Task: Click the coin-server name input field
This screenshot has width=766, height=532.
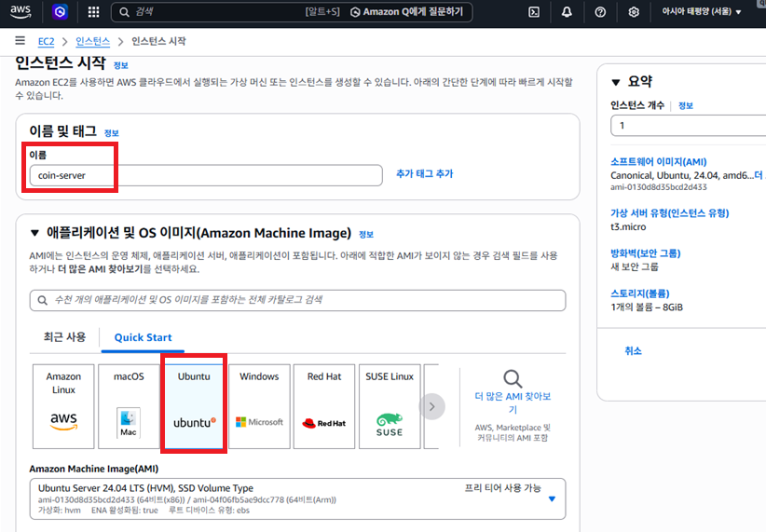Action: click(x=206, y=175)
